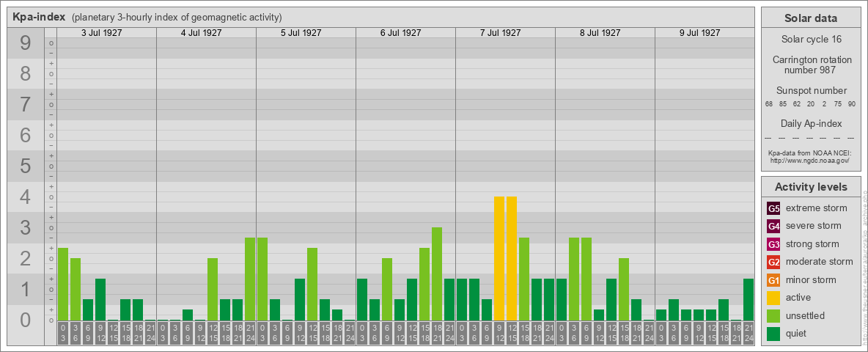The height and width of the screenshot is (352, 868).
Task: Click the sunspot value 90
Action: pyautogui.click(x=851, y=104)
